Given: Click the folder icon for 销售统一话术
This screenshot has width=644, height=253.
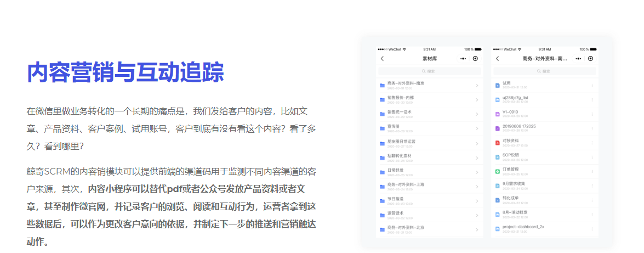Looking at the screenshot, I should tap(383, 114).
